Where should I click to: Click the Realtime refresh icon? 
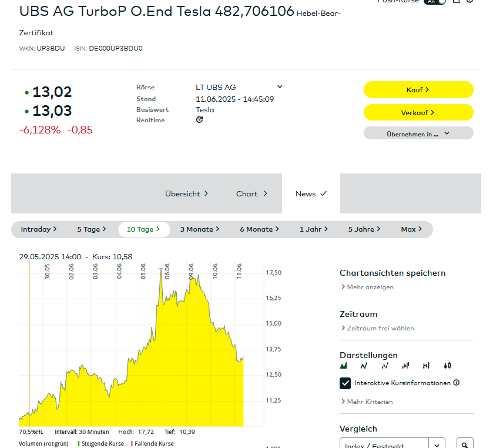pyautogui.click(x=199, y=119)
